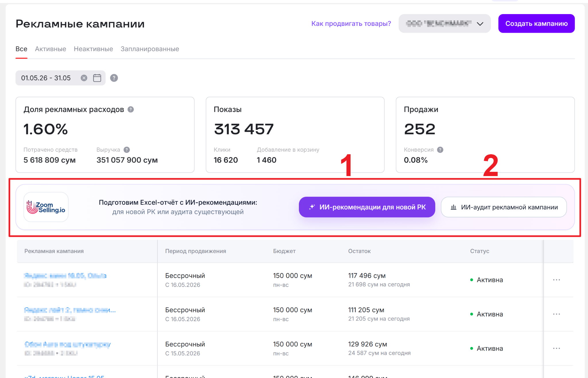588x378 pixels.
Task: Open more options for 117 496 сум campaign
Action: click(x=556, y=280)
